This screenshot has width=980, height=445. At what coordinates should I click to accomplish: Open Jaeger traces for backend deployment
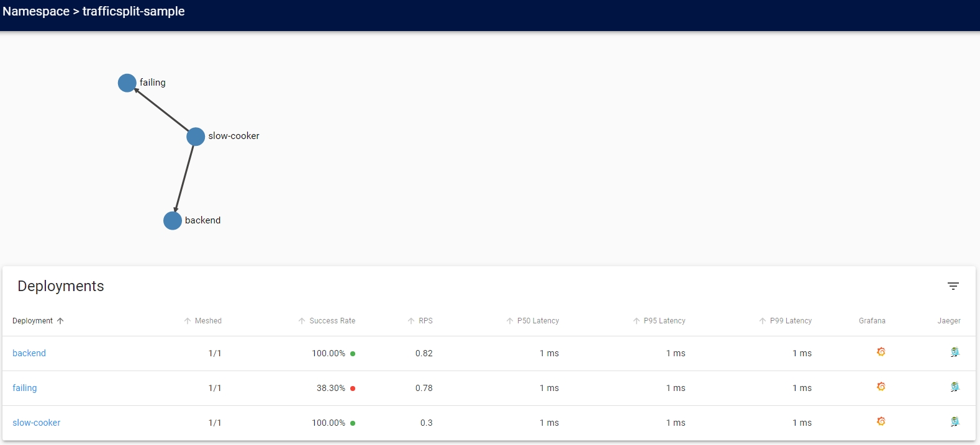pyautogui.click(x=955, y=353)
